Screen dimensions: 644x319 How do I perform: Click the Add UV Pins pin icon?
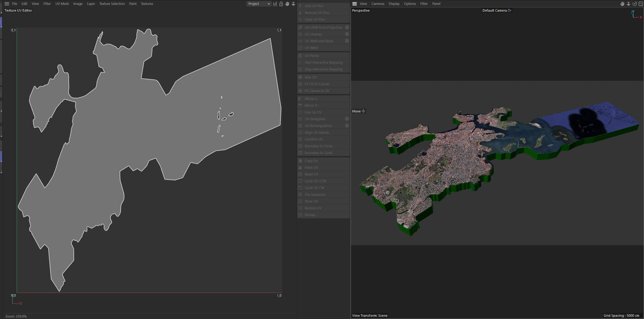300,6
